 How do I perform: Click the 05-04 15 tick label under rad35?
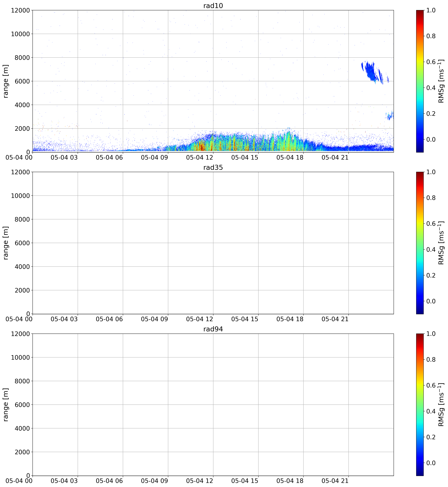coord(245,319)
